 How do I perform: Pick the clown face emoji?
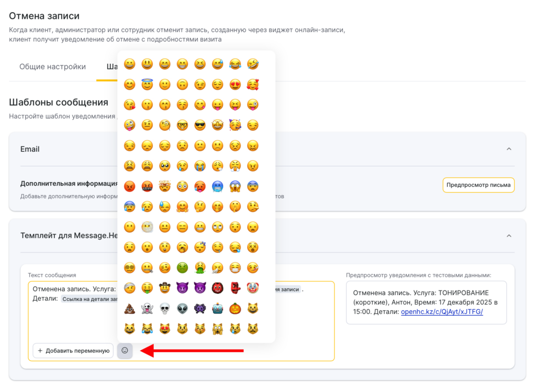[x=253, y=288]
